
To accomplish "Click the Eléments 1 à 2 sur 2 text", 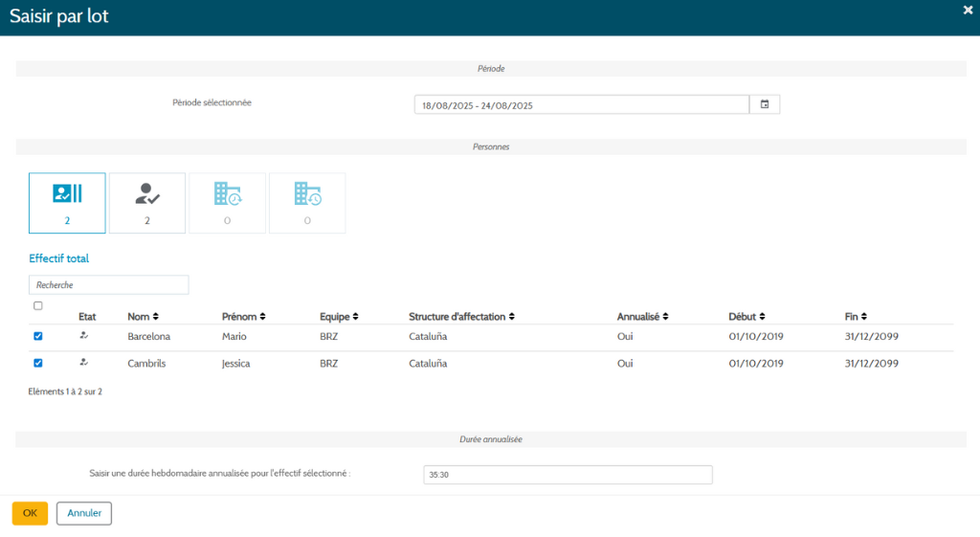I will coord(65,392).
